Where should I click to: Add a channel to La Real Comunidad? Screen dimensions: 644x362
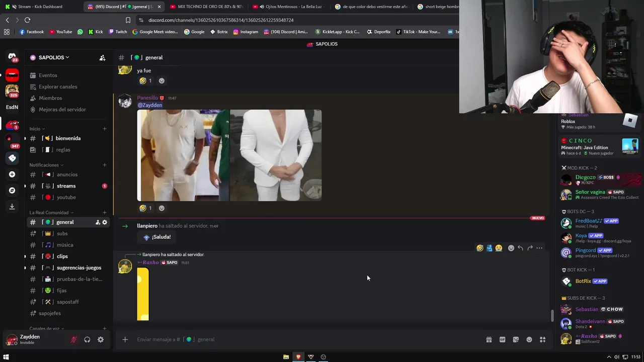pos(105,213)
